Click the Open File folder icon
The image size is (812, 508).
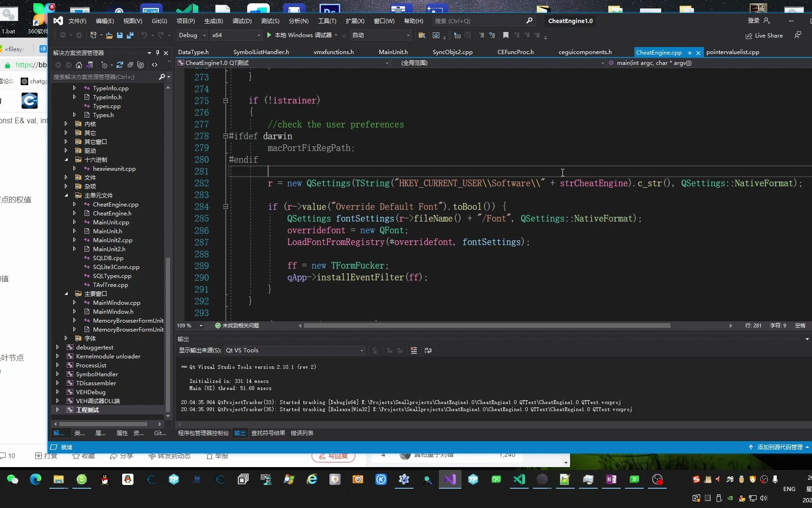click(x=109, y=35)
